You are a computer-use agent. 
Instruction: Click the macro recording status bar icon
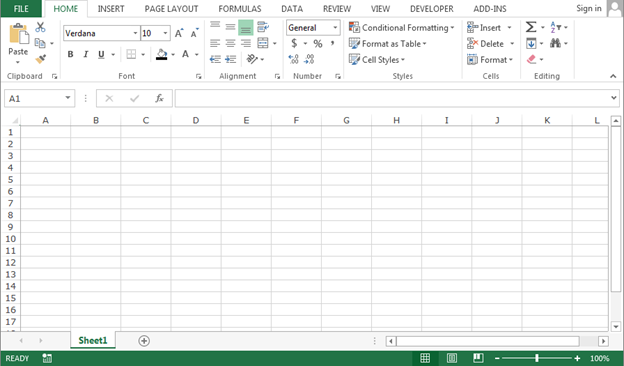pyautogui.click(x=47, y=358)
